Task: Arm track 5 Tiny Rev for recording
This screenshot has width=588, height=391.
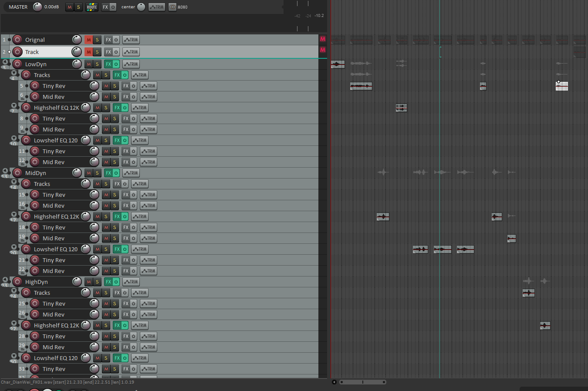Action: click(35, 86)
